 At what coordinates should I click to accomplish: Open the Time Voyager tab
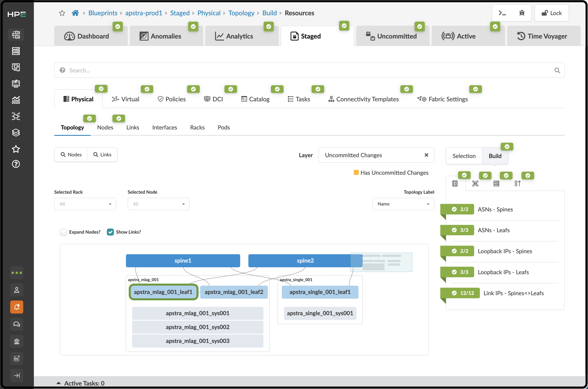543,36
